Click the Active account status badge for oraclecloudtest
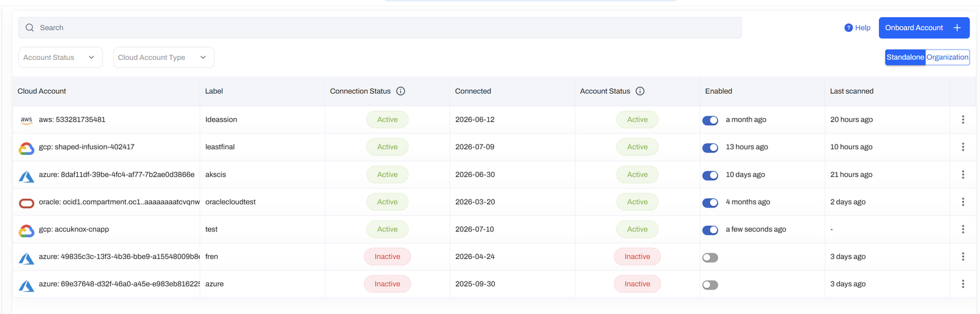Viewport: 980px width, 314px height. pyautogui.click(x=637, y=202)
